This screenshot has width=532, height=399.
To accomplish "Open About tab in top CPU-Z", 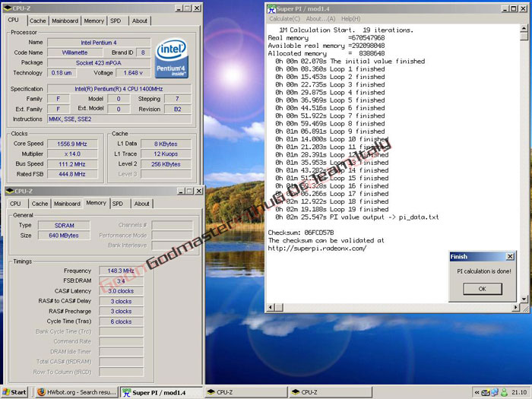I will (x=139, y=21).
